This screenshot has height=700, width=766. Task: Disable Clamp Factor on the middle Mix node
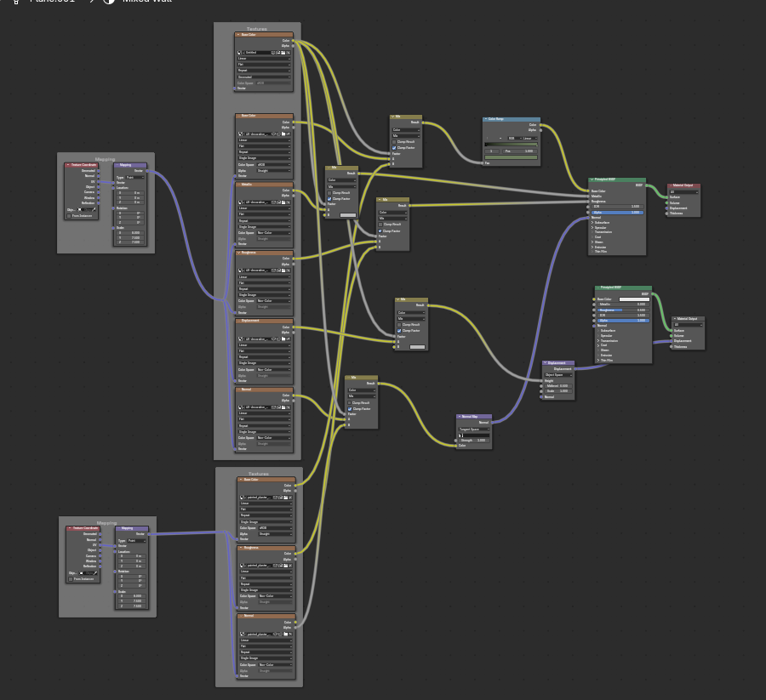(380, 230)
